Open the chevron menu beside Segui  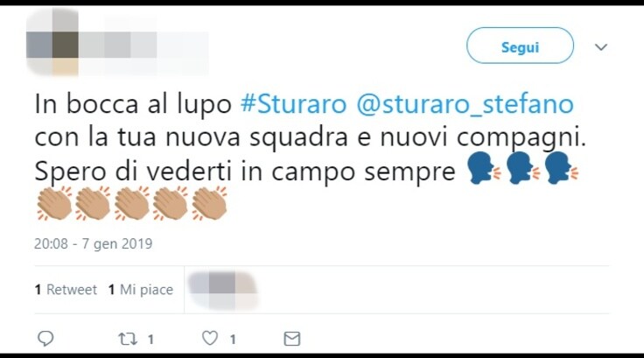(x=601, y=47)
